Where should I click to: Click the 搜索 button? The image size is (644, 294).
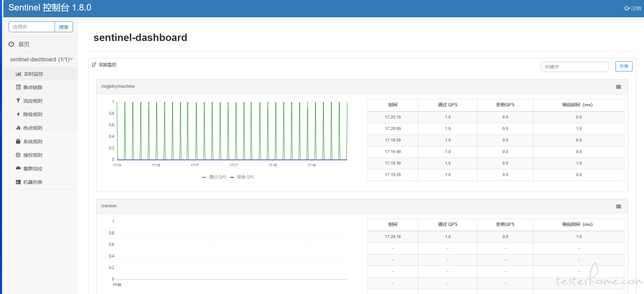pyautogui.click(x=64, y=27)
